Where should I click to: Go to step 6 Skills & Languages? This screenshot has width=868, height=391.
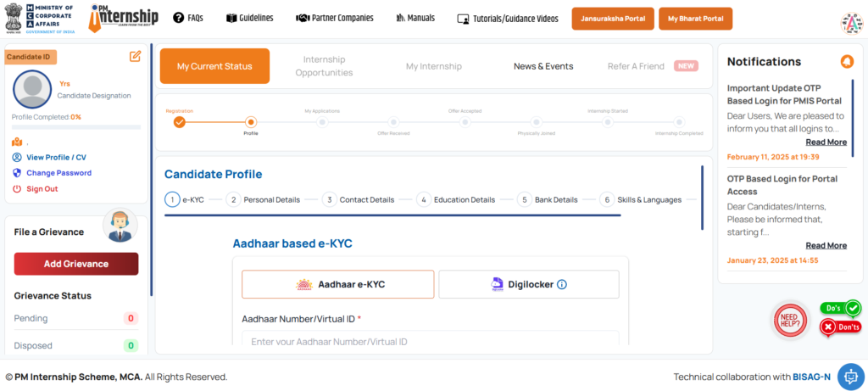tap(641, 199)
